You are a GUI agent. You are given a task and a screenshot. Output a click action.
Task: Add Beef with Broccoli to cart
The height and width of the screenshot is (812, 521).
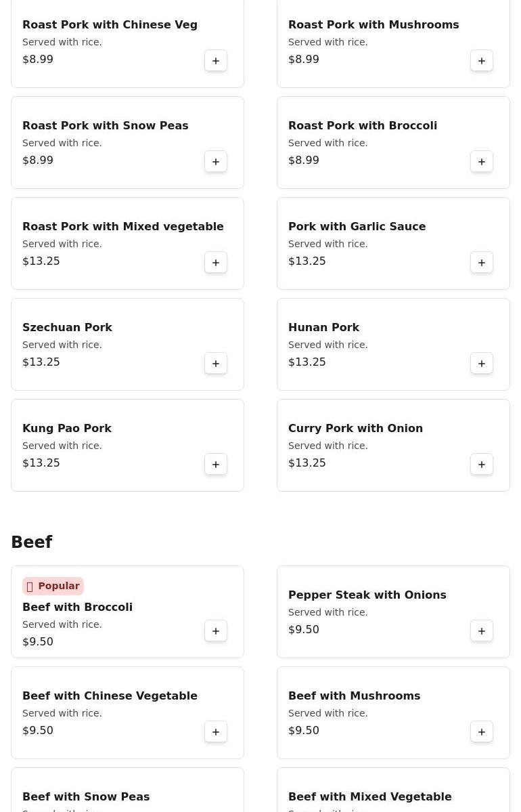click(x=216, y=631)
